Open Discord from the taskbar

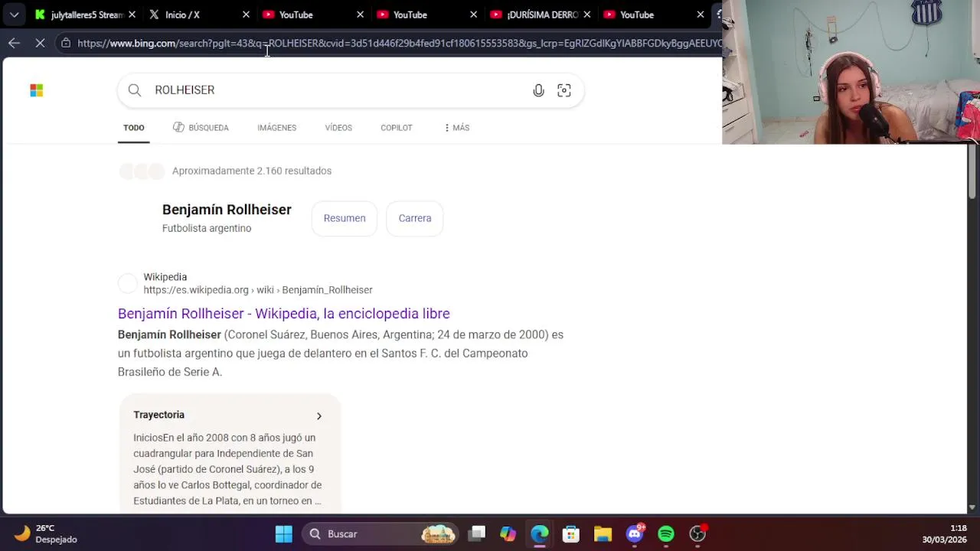pos(635,533)
